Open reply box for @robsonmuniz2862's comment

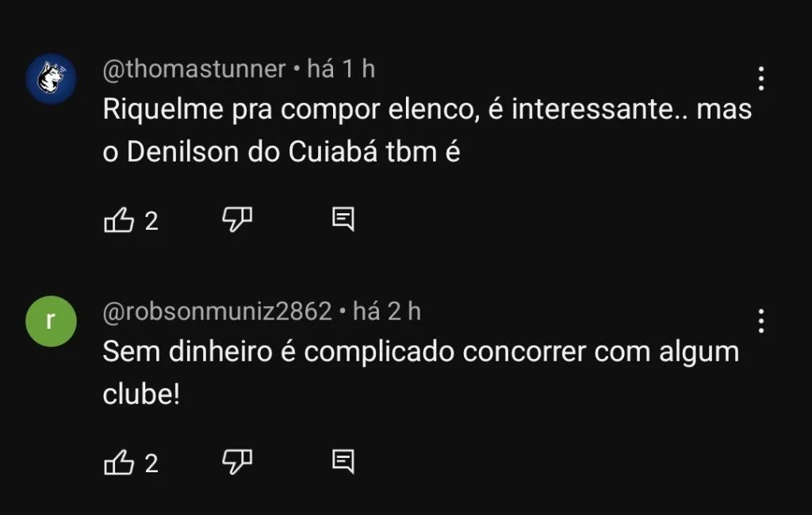click(344, 462)
